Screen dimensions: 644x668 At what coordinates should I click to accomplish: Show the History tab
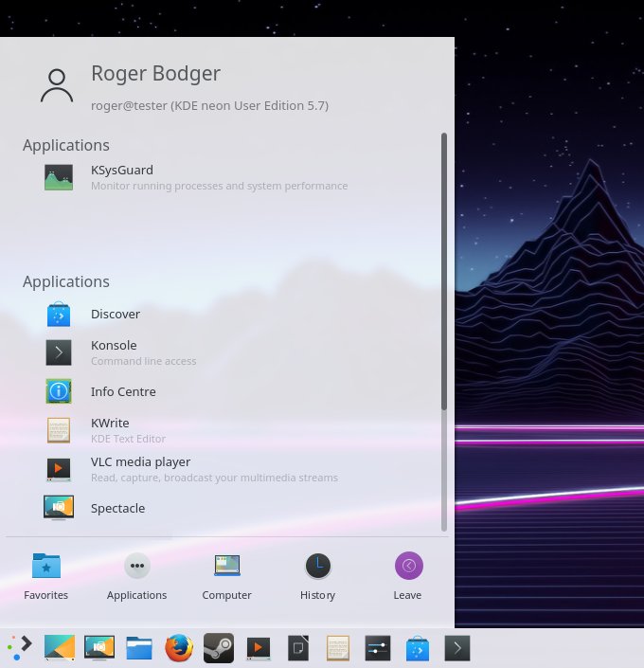pyautogui.click(x=318, y=576)
